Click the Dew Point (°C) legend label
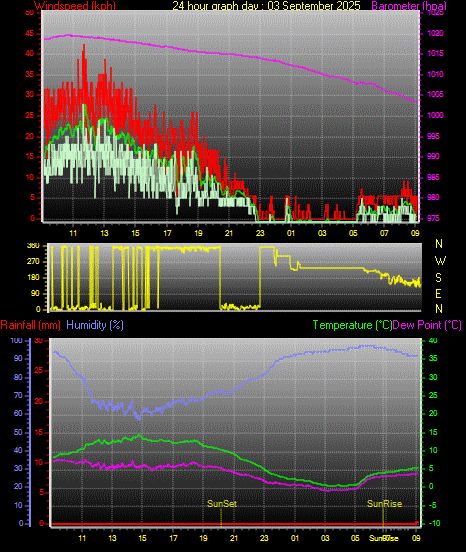 (427, 325)
